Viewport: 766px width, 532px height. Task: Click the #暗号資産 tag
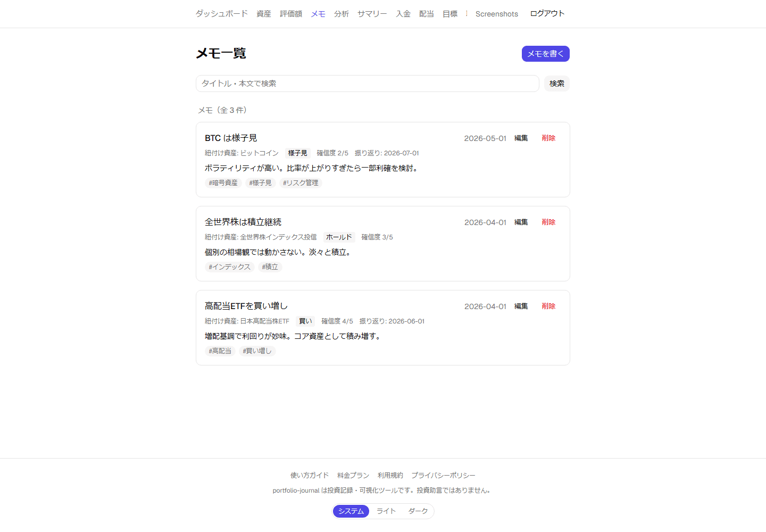(x=223, y=183)
